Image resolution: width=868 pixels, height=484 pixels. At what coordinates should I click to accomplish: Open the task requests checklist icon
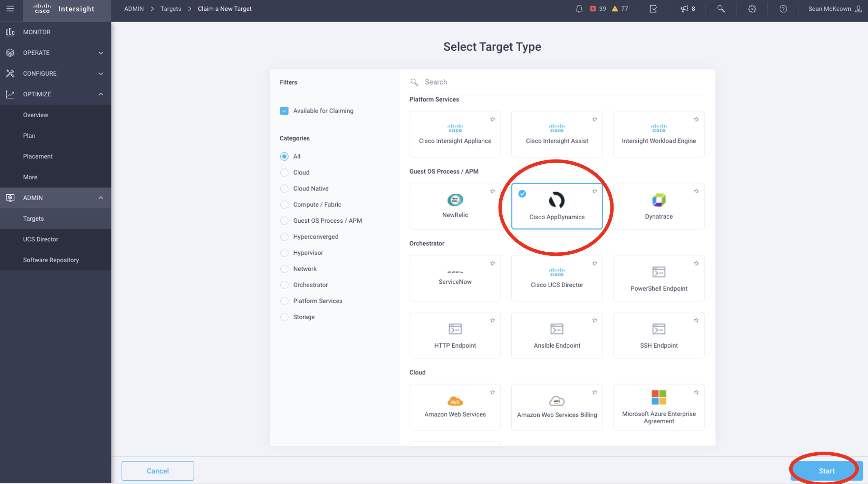pos(653,9)
